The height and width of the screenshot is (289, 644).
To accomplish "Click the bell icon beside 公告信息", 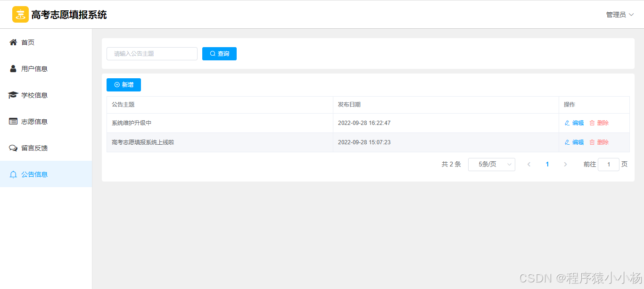I will (13, 174).
